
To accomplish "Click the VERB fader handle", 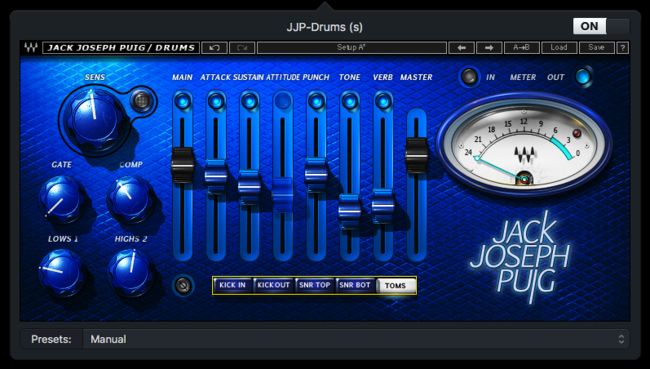I will 383,205.
